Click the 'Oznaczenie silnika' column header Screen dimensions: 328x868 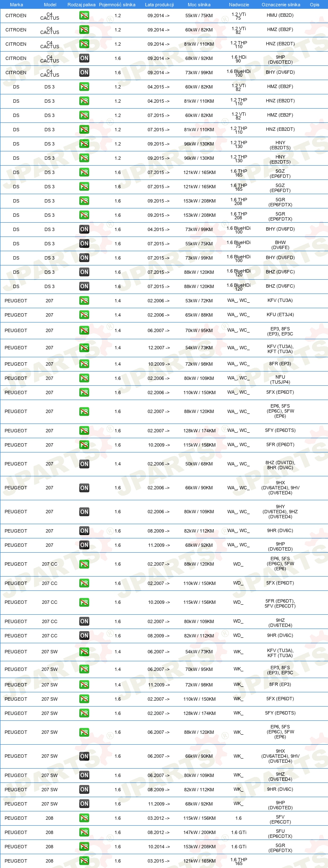coord(281,5)
